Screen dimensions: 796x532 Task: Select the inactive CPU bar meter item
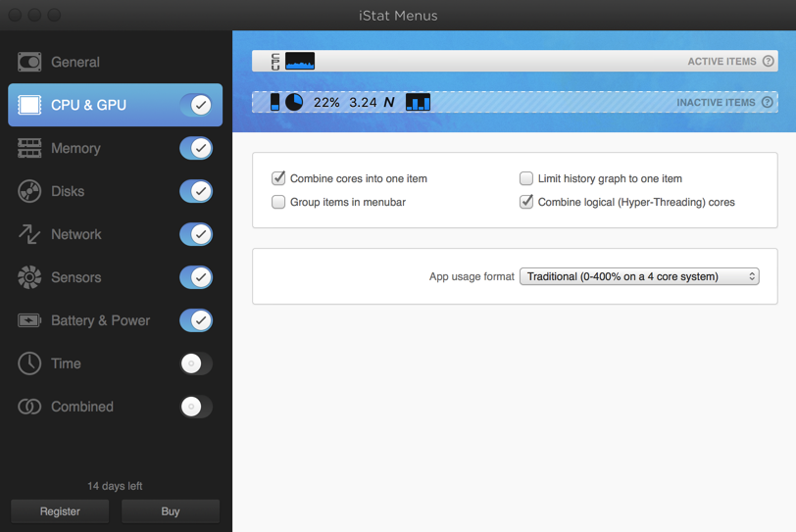point(274,102)
